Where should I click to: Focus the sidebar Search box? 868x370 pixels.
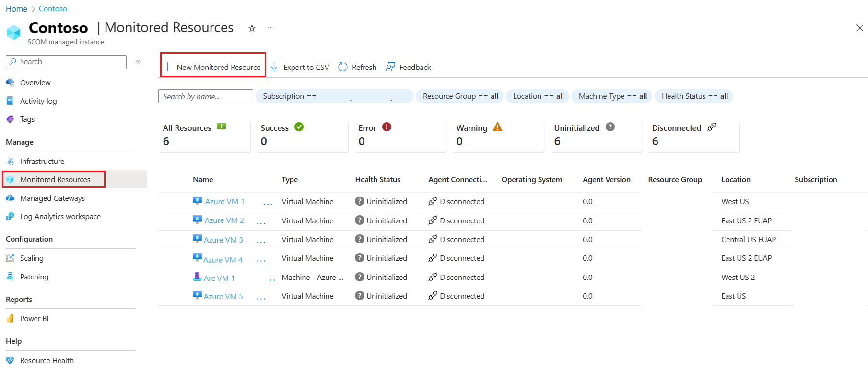pyautogui.click(x=66, y=62)
